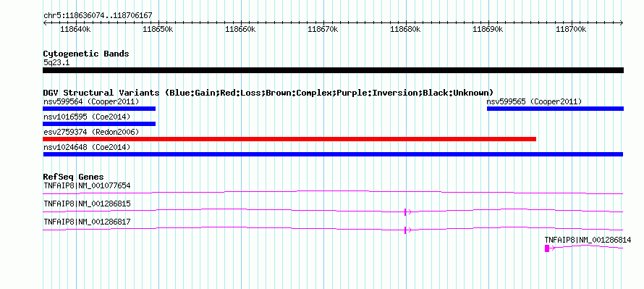Click the 118670k ruler tick label
Image resolution: width=644 pixels, height=289 pixels.
pos(323,30)
